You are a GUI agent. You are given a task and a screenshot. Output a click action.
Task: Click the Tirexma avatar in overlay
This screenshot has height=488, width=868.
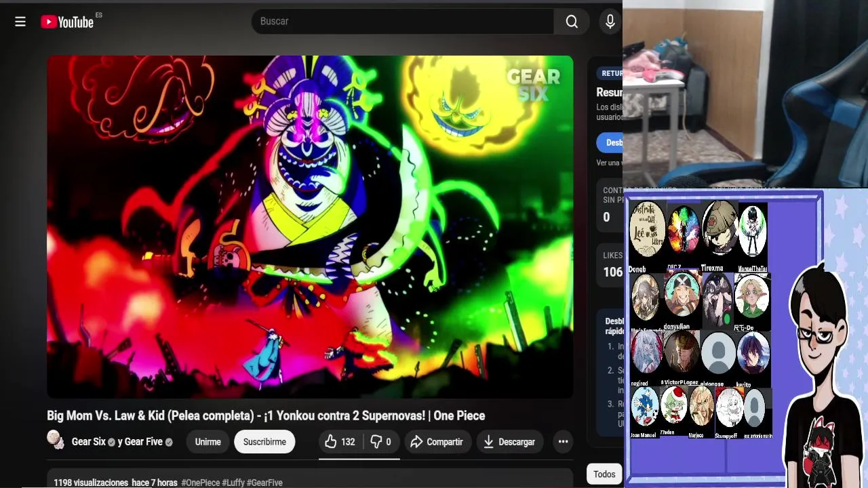[719, 229]
